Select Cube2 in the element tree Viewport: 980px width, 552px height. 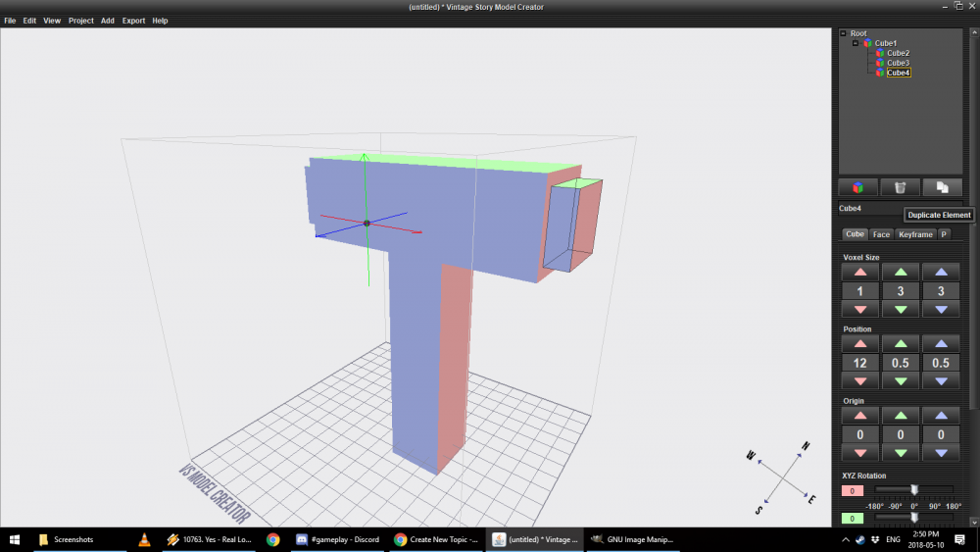[x=898, y=53]
